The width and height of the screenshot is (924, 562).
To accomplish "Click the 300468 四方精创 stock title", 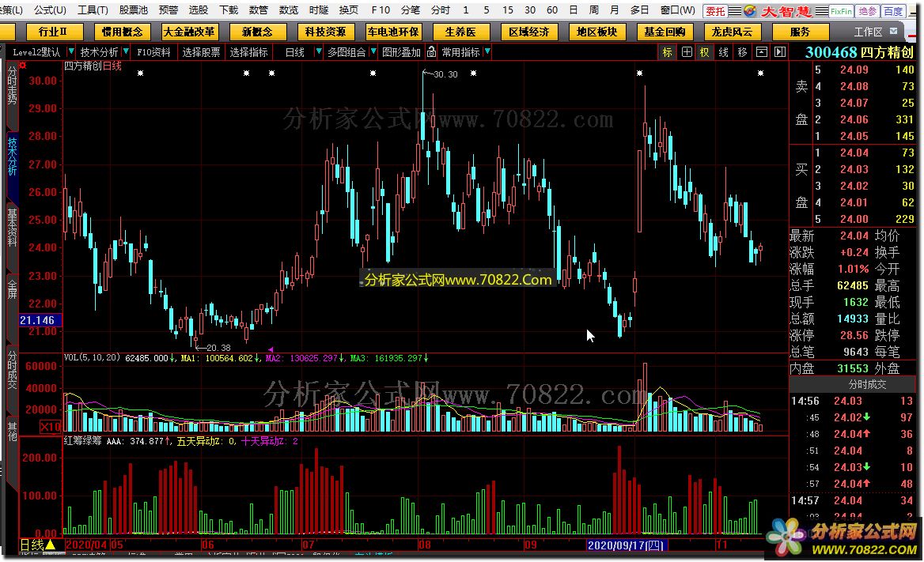I will pos(859,52).
